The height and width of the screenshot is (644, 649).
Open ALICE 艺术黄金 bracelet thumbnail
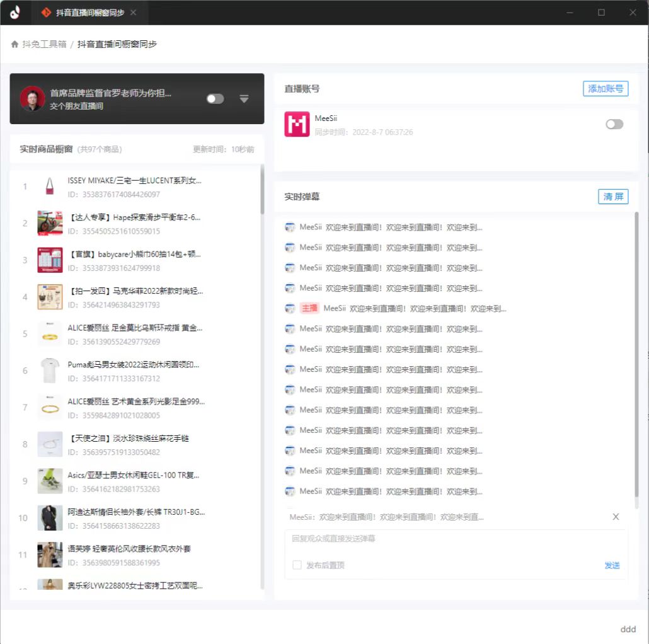[x=50, y=407]
